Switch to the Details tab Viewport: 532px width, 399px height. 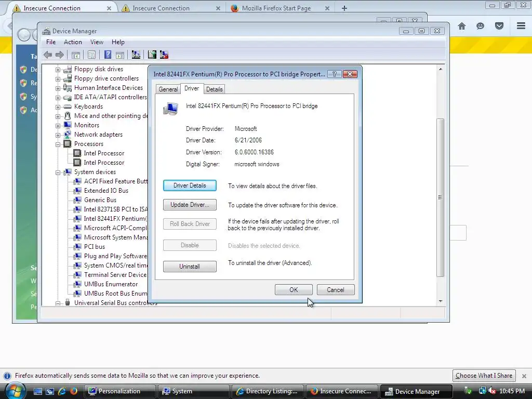[x=215, y=89]
